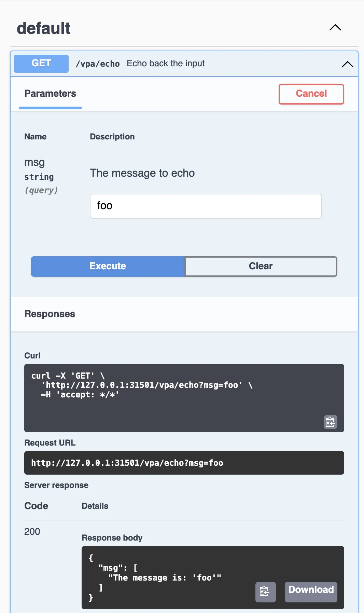Copy the response body to clipboard
Image resolution: width=364 pixels, height=613 pixels.
coord(265,592)
